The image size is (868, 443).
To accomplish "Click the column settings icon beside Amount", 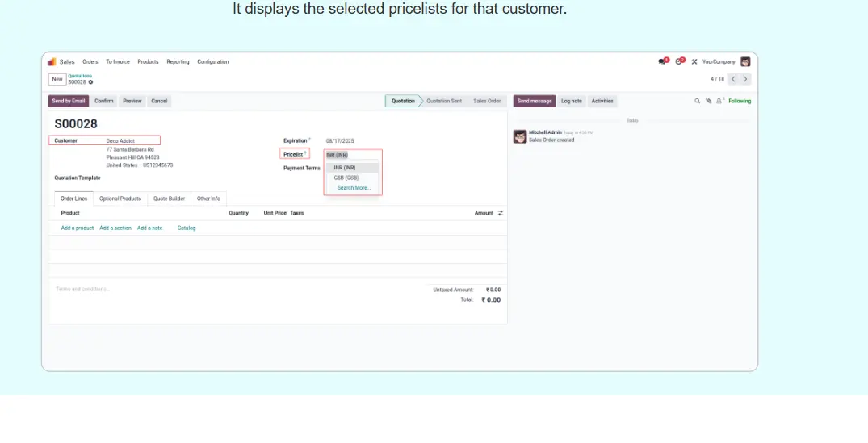I will tap(501, 213).
